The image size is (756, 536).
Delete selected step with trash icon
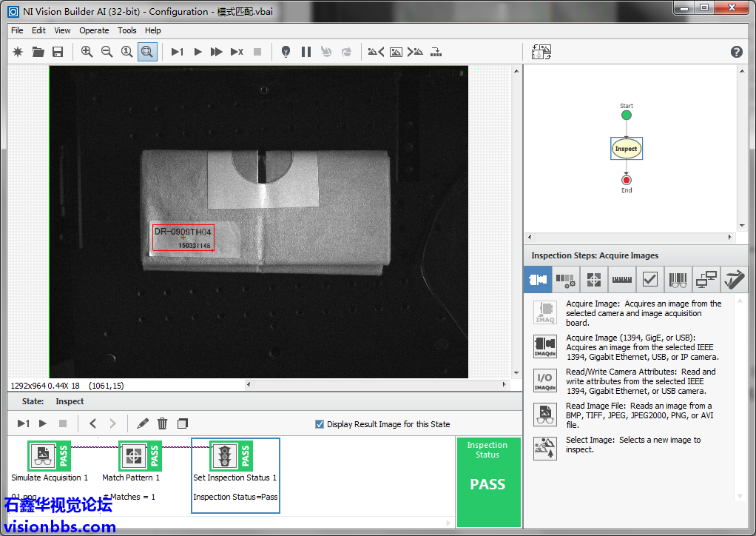click(x=163, y=423)
